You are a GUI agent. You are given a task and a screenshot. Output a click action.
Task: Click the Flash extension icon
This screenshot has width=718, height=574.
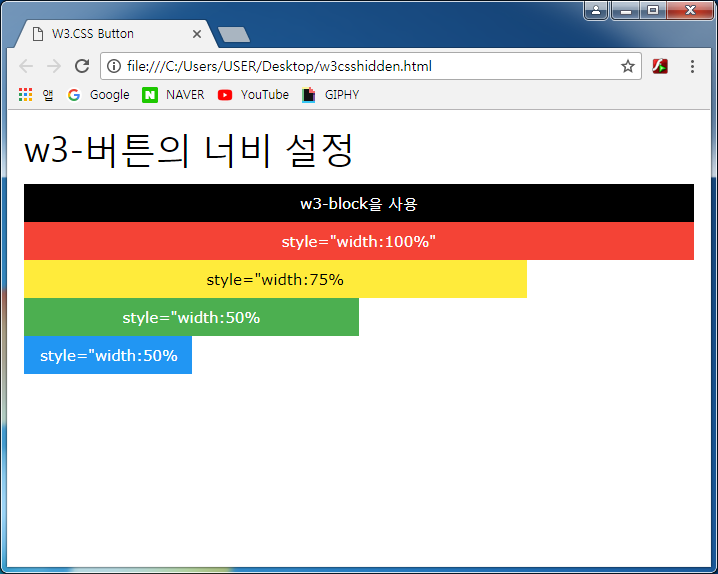pyautogui.click(x=660, y=66)
